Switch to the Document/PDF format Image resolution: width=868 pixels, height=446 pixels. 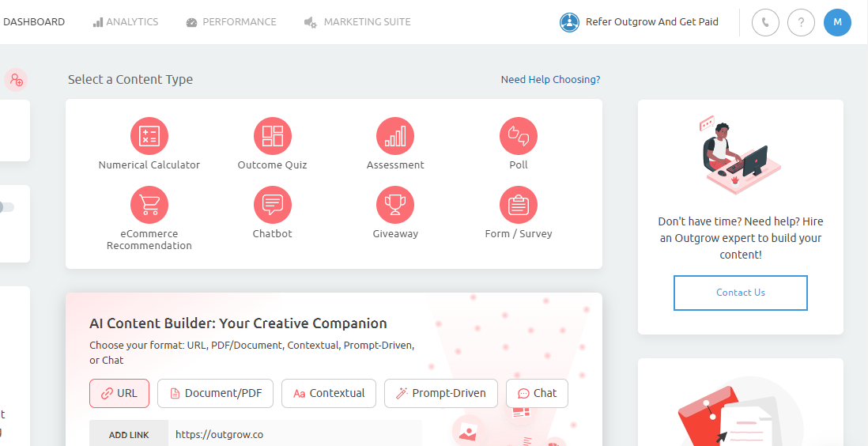[x=215, y=393]
